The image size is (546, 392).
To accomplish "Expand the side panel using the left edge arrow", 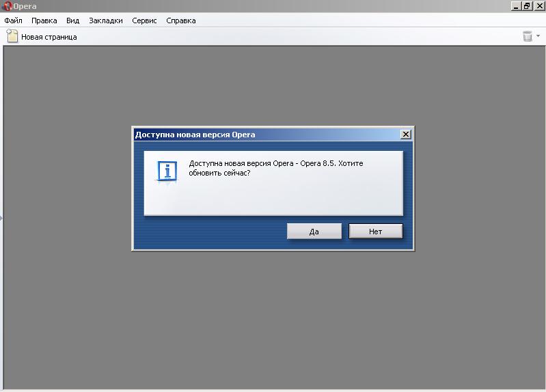I will [x=1, y=218].
